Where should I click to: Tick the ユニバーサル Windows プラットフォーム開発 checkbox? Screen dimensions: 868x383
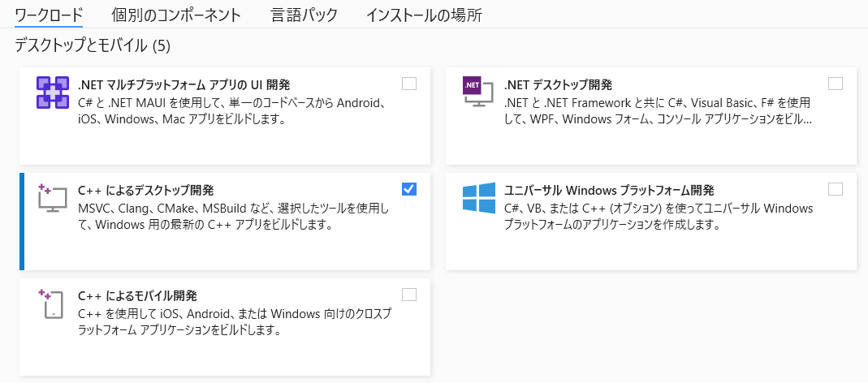(836, 189)
